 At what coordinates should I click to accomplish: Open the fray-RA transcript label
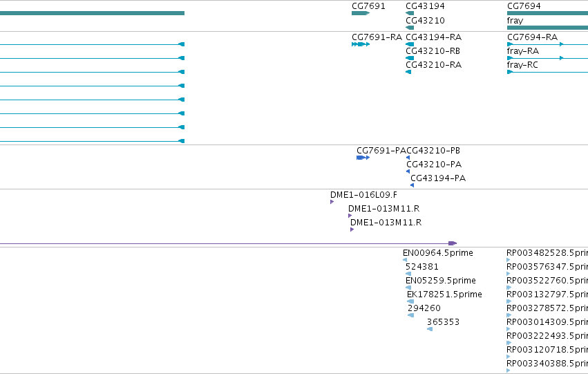coord(523,51)
